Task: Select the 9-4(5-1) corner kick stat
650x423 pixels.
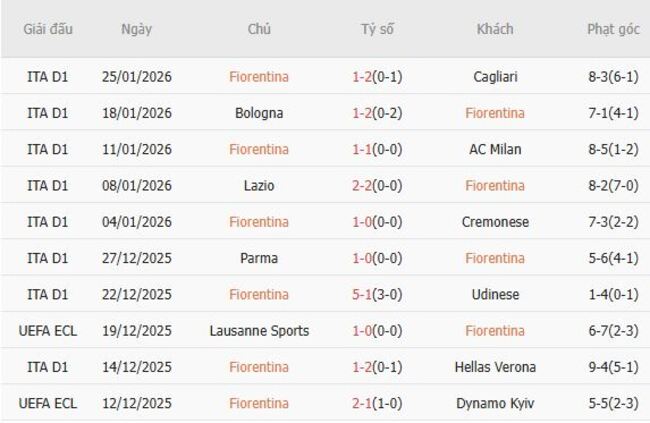Action: [613, 367]
